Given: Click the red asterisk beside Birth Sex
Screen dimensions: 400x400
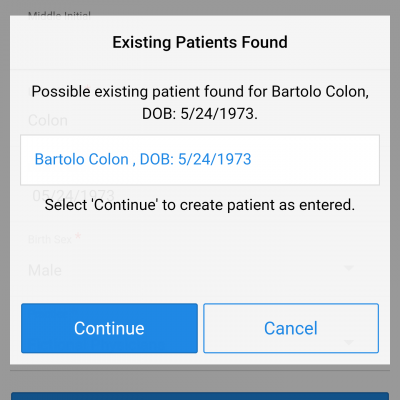Looking at the screenshot, I should pos(78,237).
